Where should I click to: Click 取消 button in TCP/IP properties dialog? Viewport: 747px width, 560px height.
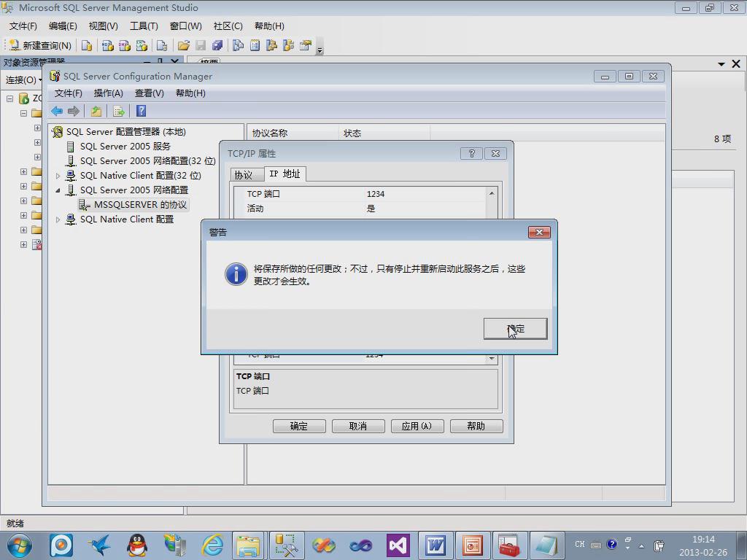tap(358, 426)
